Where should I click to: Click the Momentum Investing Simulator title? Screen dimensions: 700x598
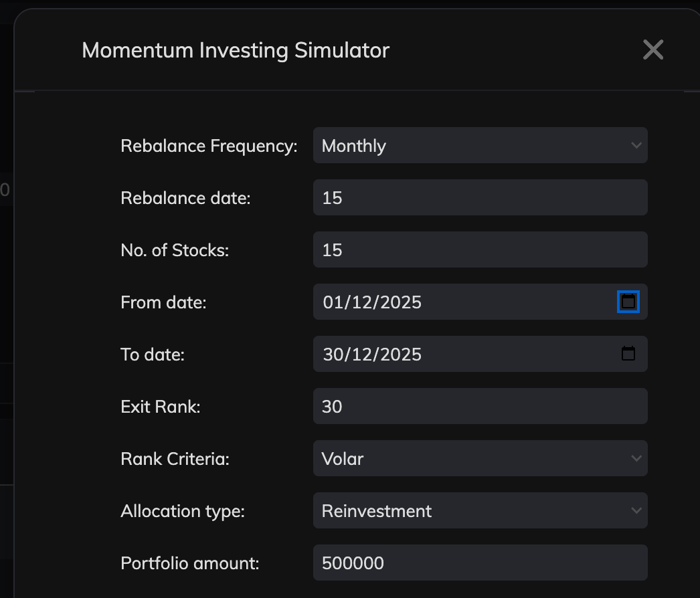(234, 50)
